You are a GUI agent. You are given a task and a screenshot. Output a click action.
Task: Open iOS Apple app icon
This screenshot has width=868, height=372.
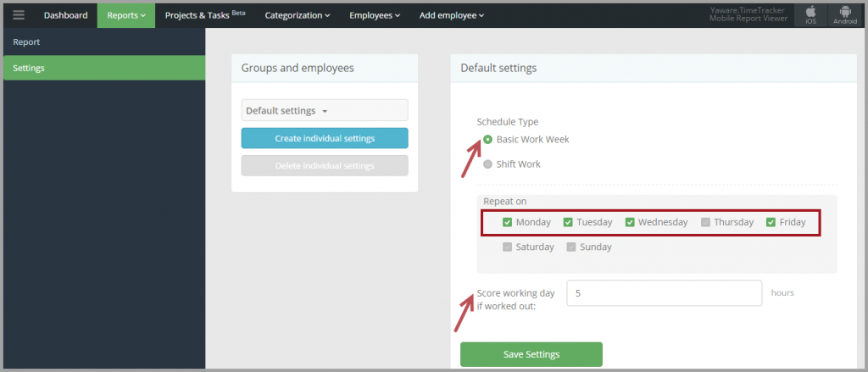(x=810, y=15)
